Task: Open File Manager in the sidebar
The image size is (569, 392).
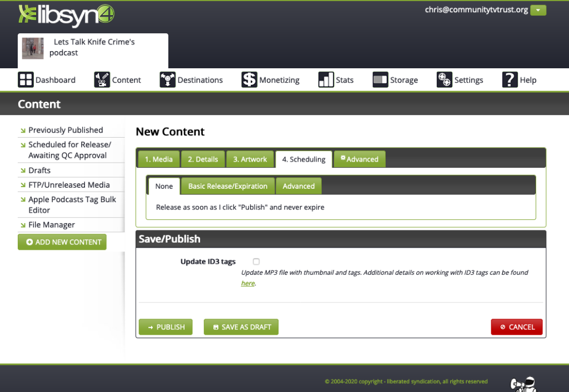Action: 52,225
